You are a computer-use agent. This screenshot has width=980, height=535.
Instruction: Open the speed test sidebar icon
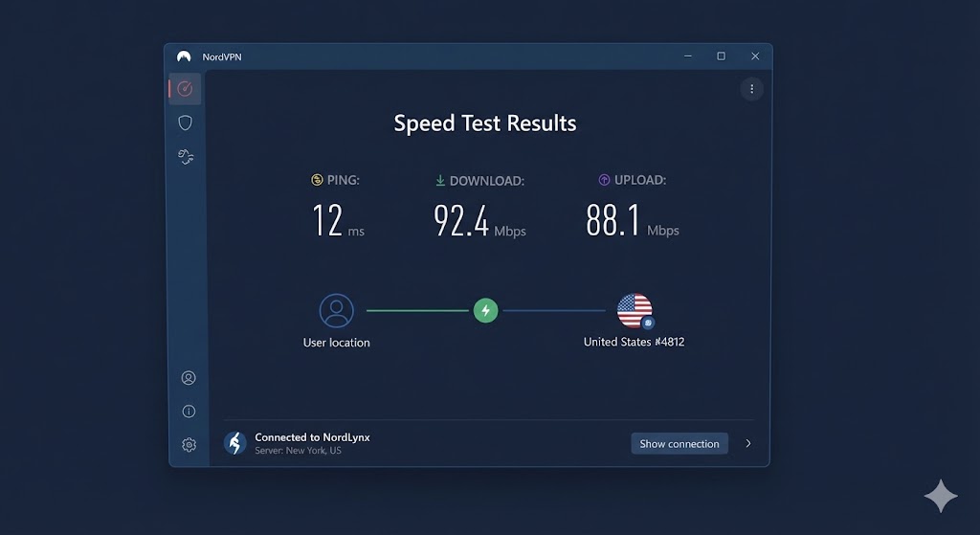185,89
